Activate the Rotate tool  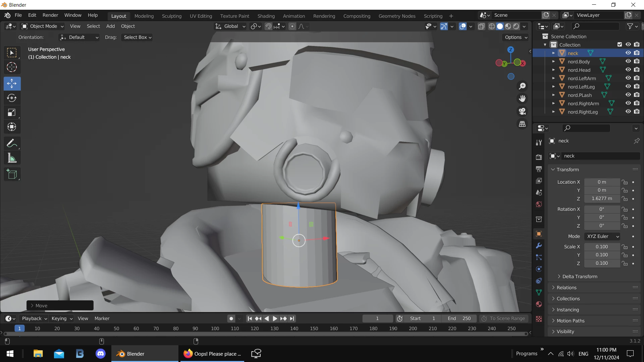pyautogui.click(x=12, y=98)
